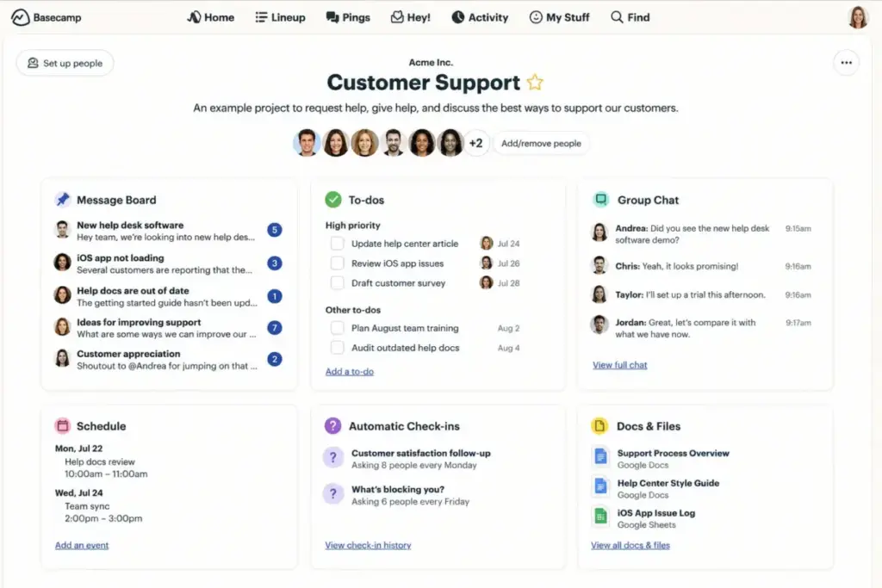This screenshot has height=588, width=882.
Task: Click assignee avatar on Update help center article
Action: coord(487,244)
